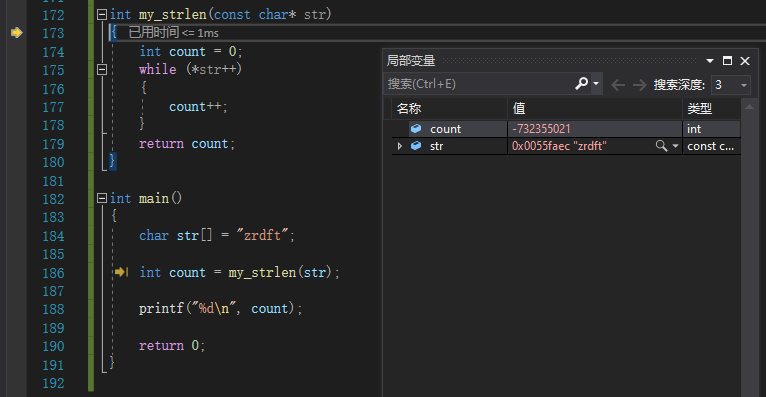The image size is (766, 397).
Task: Click the search magnifier icon in Locals panel
Action: coord(581,84)
